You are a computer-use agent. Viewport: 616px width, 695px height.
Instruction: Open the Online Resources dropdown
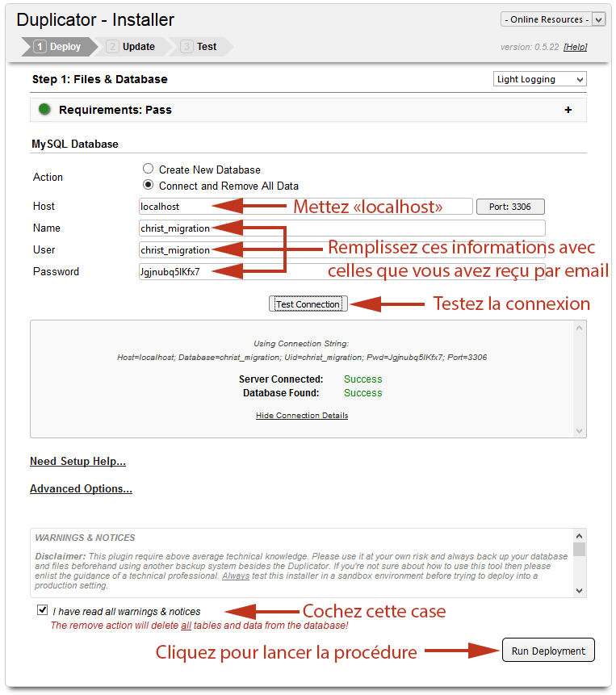pos(553,19)
